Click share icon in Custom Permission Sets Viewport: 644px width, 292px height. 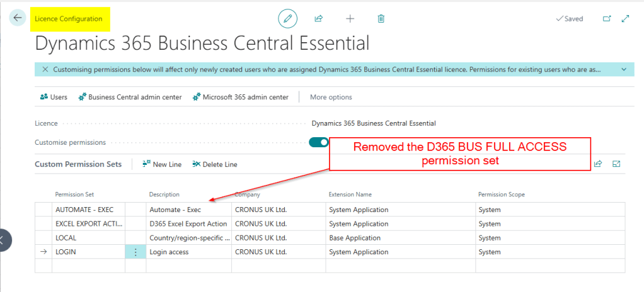[x=598, y=164]
